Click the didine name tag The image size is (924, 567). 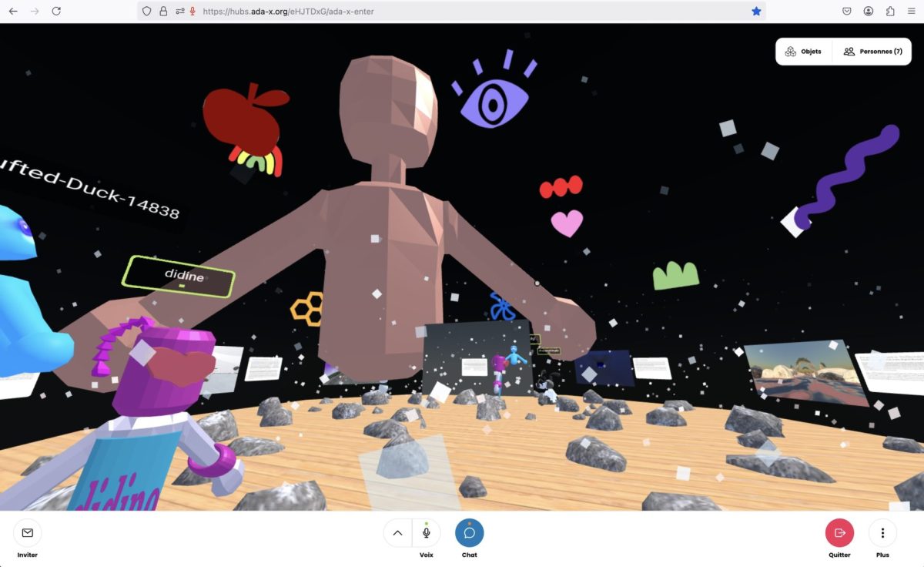pos(179,277)
